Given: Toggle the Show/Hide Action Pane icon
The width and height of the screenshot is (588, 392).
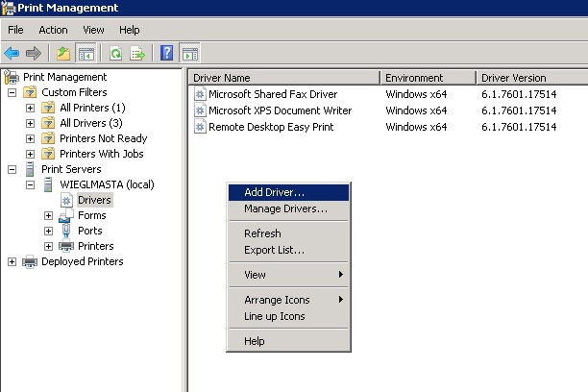Looking at the screenshot, I should pos(189,53).
